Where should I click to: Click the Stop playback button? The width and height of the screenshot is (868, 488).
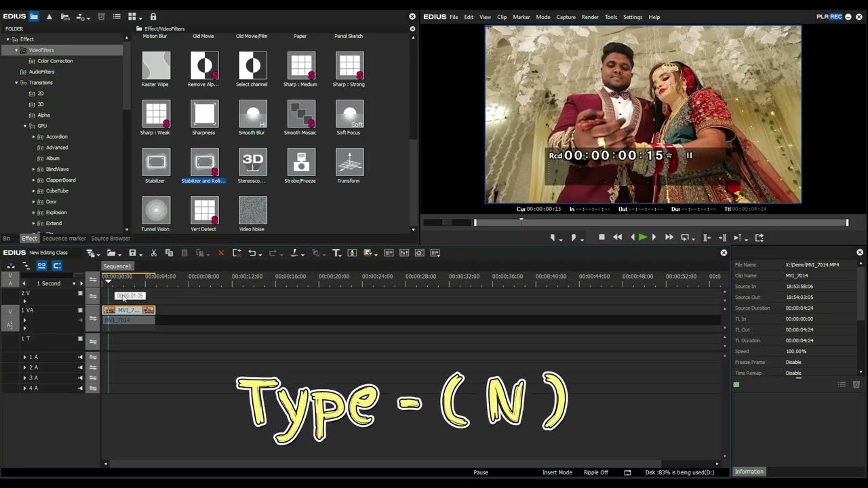(601, 237)
